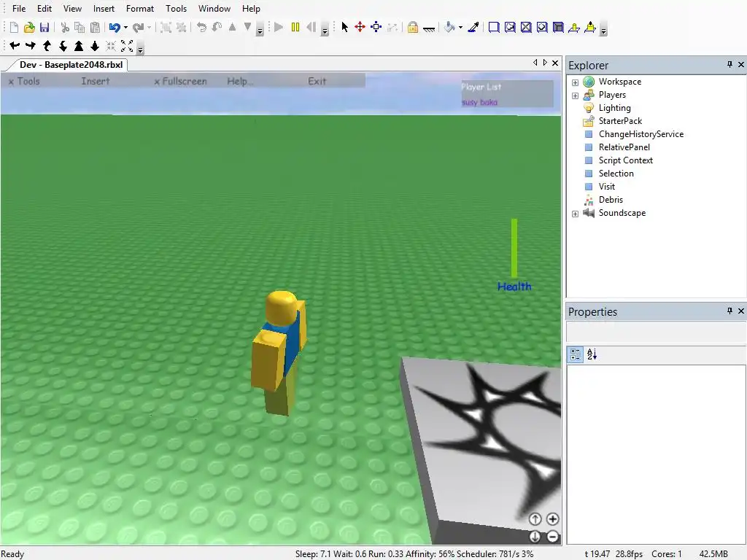Click the viewport zoom out minus button
747x560 pixels.
click(x=553, y=537)
